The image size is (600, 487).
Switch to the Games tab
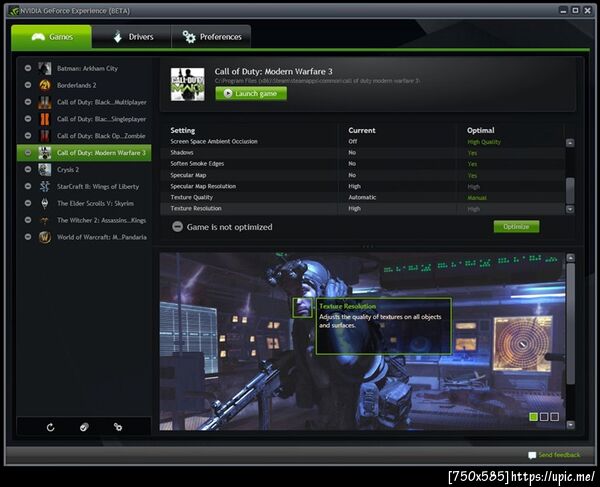tap(51, 37)
